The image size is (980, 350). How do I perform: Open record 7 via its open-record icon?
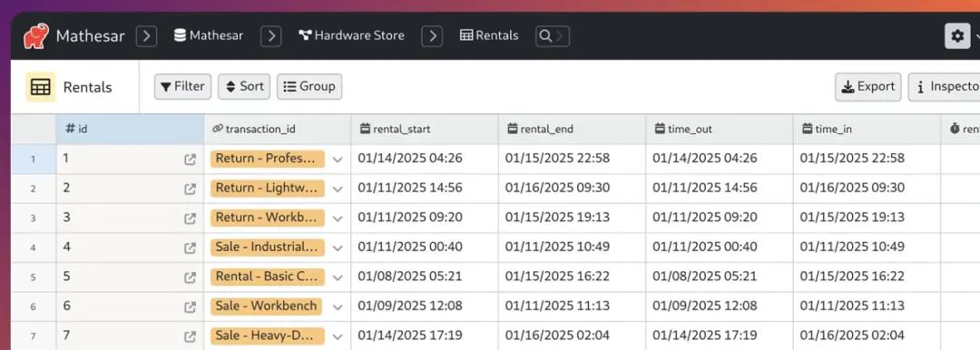click(x=190, y=336)
